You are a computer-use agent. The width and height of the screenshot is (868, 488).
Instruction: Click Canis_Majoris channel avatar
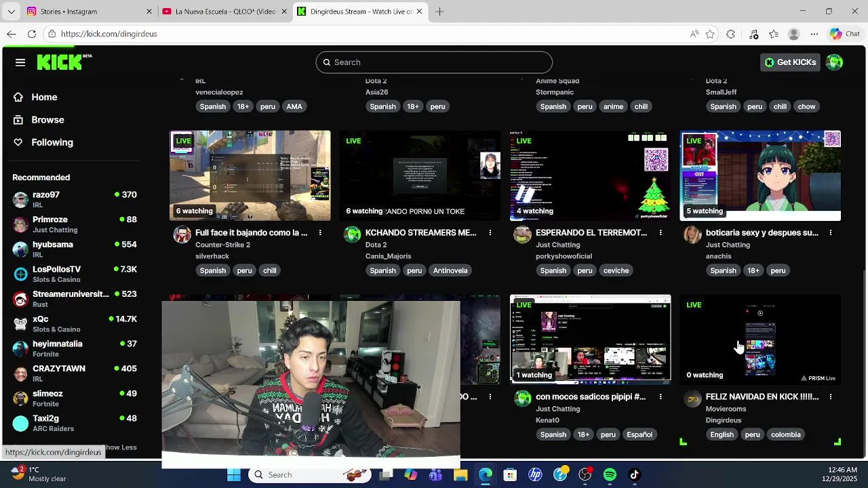pyautogui.click(x=352, y=235)
